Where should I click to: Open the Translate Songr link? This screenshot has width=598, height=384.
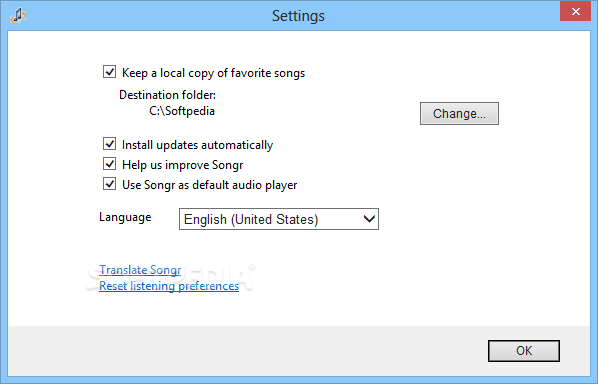point(140,270)
